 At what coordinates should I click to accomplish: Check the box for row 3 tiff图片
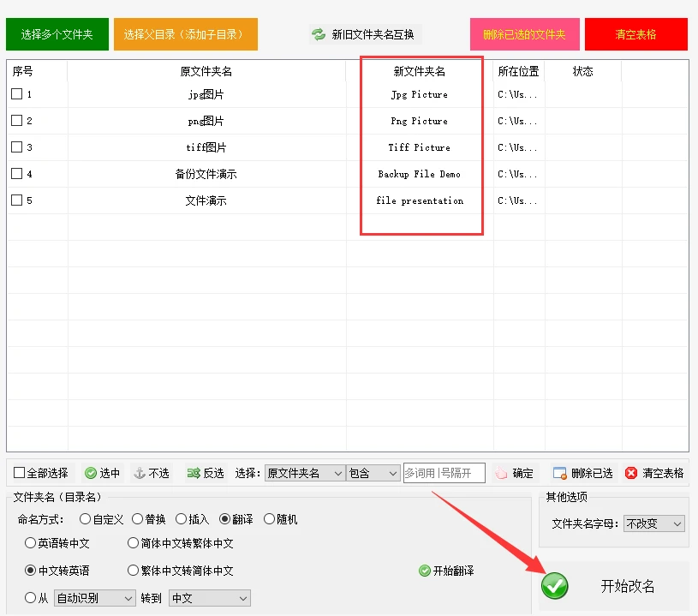click(16, 147)
